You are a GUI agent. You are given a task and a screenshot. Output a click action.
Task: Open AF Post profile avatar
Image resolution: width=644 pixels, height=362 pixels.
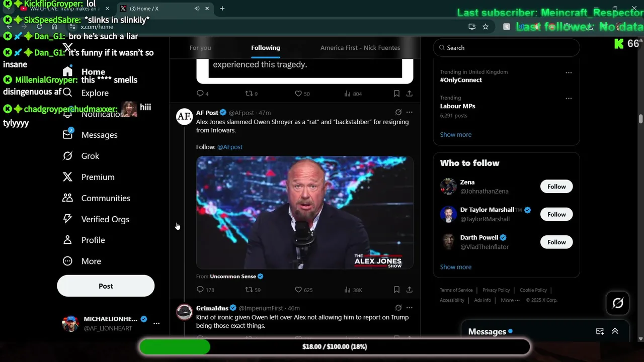click(184, 117)
